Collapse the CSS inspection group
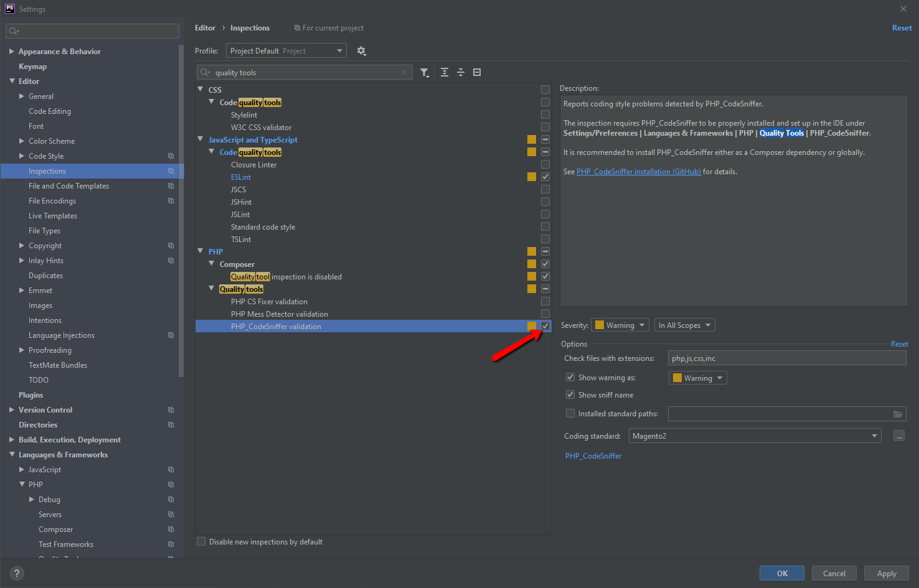Screen dimensions: 919x588 [200, 90]
